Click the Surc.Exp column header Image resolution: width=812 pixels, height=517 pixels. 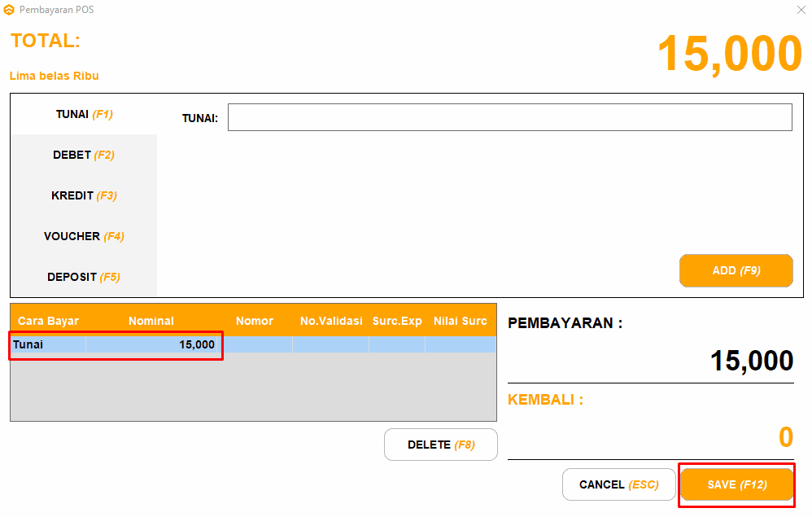397,321
